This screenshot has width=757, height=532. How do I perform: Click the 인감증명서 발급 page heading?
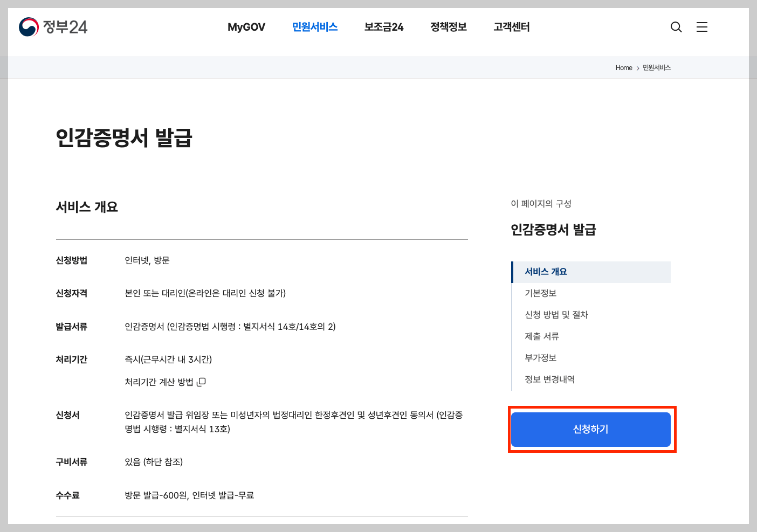(x=125, y=138)
